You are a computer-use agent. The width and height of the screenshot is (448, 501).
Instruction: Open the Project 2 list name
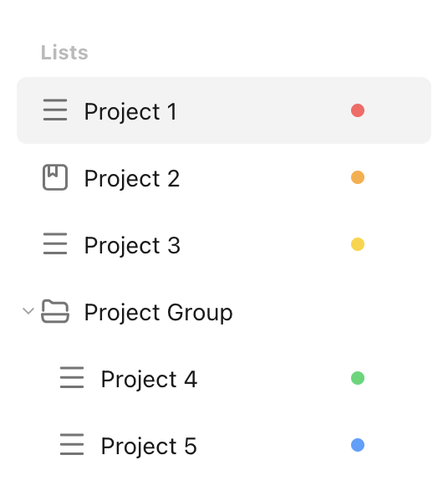pyautogui.click(x=132, y=179)
